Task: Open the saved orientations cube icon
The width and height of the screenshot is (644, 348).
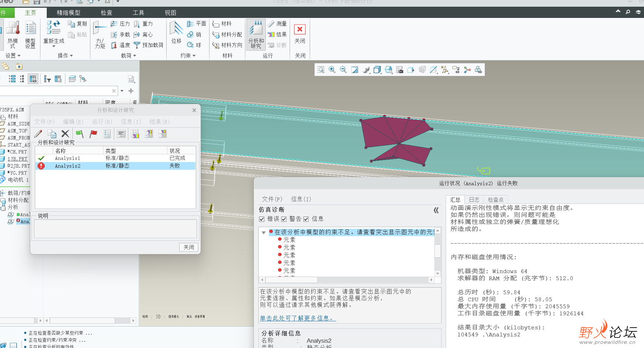Action: [377, 70]
